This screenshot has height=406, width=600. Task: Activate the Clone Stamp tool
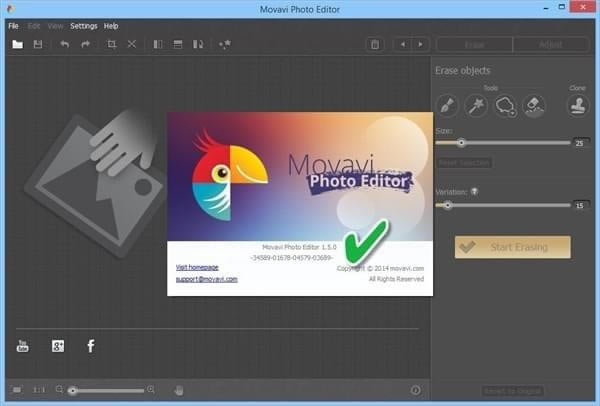(x=577, y=106)
